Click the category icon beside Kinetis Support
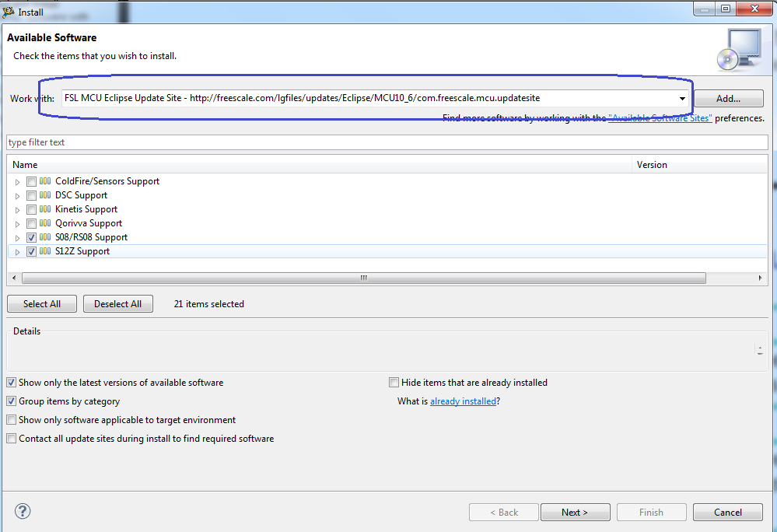The height and width of the screenshot is (532, 777). [x=45, y=209]
